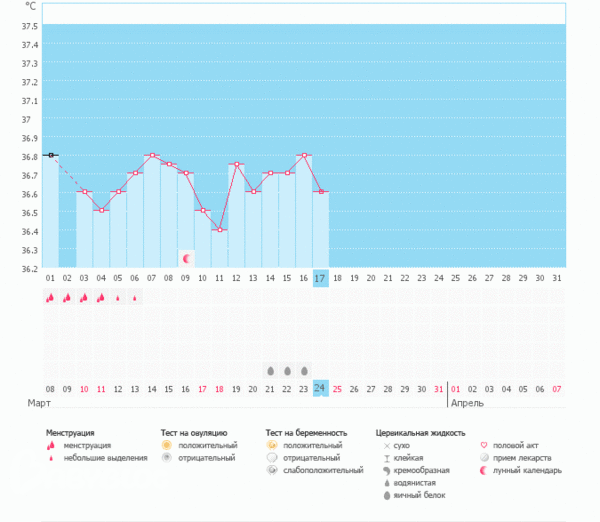600x522 pixels.
Task: Click the positive pregnancy test legend icon
Action: (272, 445)
